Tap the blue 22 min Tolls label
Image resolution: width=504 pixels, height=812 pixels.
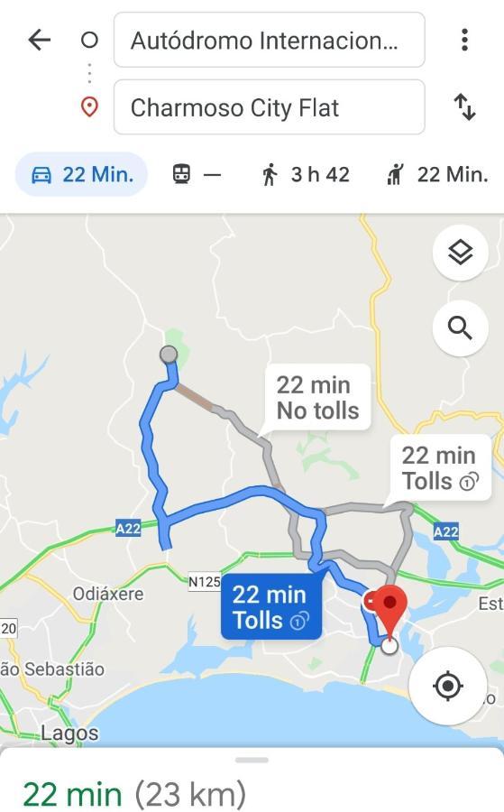click(x=271, y=606)
